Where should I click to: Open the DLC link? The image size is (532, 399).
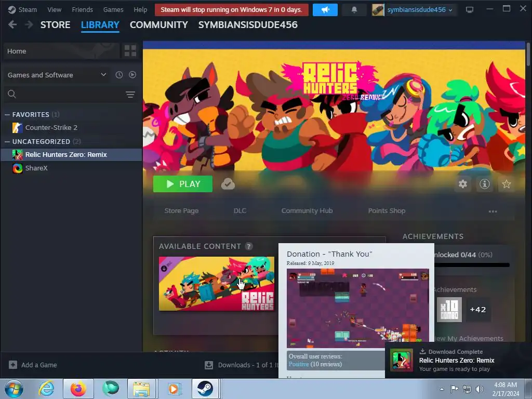tap(240, 211)
